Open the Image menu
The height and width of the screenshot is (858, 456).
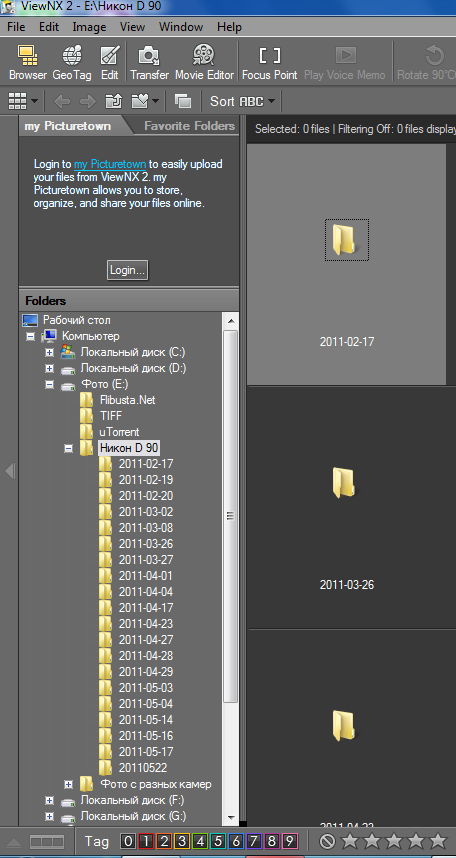click(89, 27)
